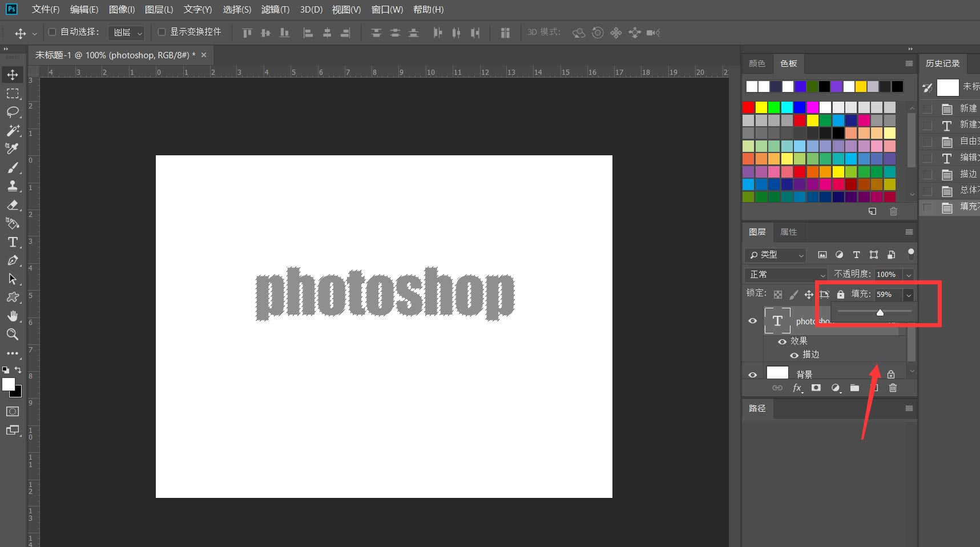Select the Path Selection tool
Image resolution: width=980 pixels, height=547 pixels.
coord(13,279)
